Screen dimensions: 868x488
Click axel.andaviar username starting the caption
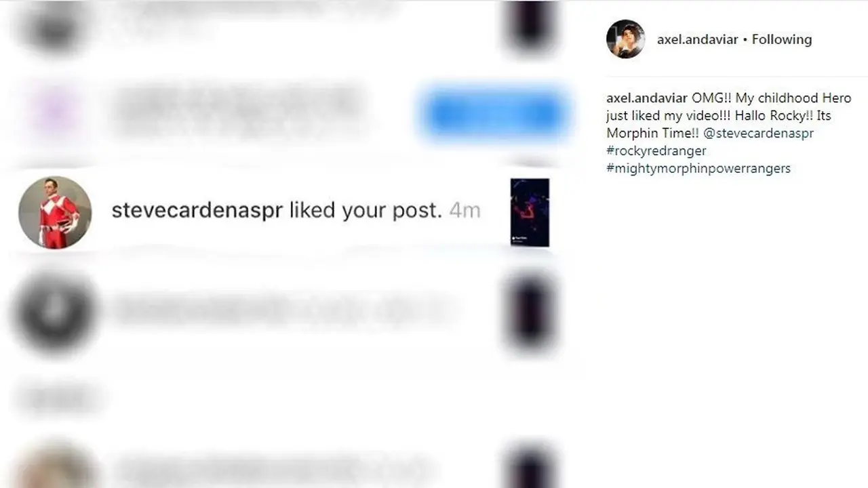[647, 98]
